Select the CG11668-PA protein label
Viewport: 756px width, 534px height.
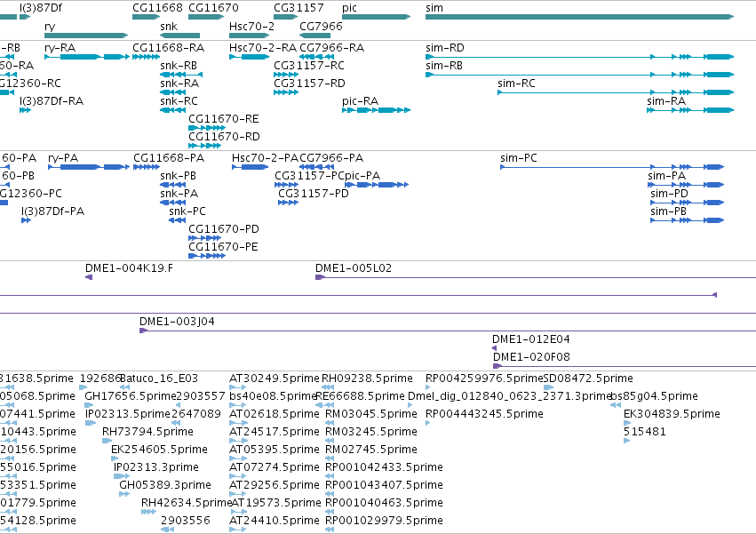click(169, 158)
